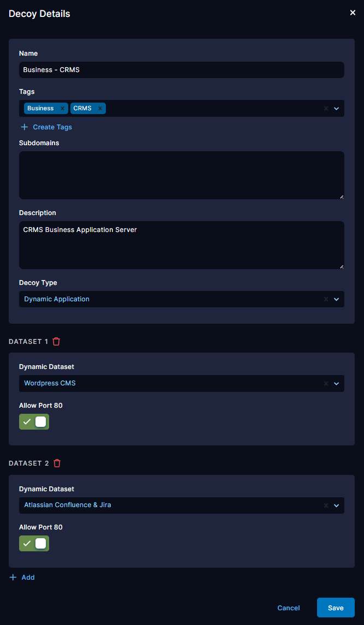Clear the Atlassian Confluence & Jira selection

tap(326, 505)
